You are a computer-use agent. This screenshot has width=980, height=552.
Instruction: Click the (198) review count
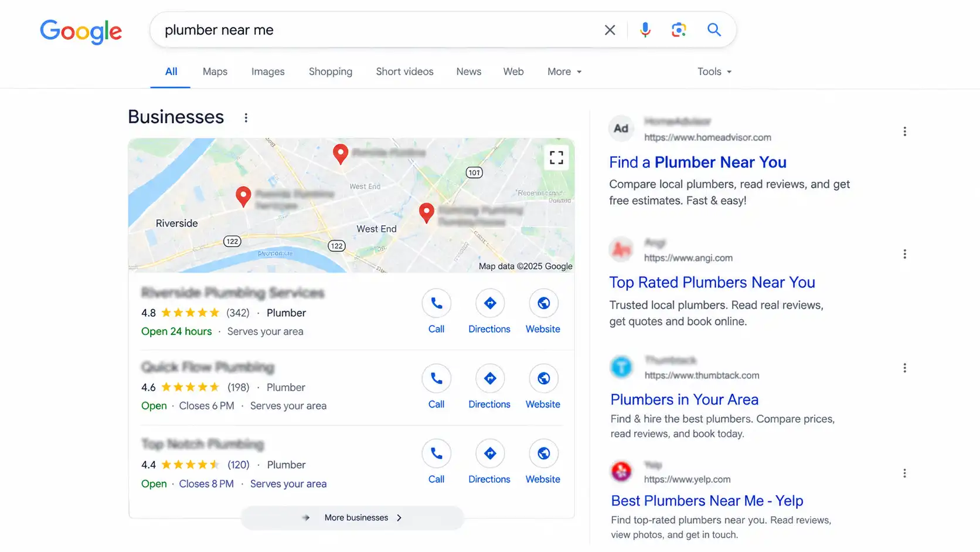(239, 388)
